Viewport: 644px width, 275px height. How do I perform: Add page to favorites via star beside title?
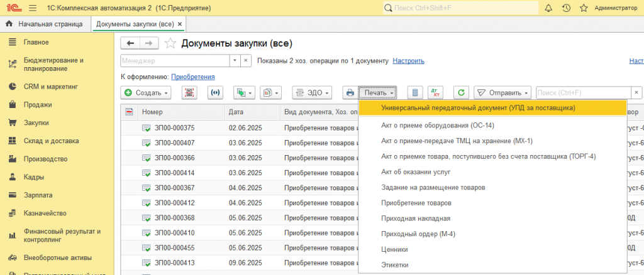pos(170,43)
